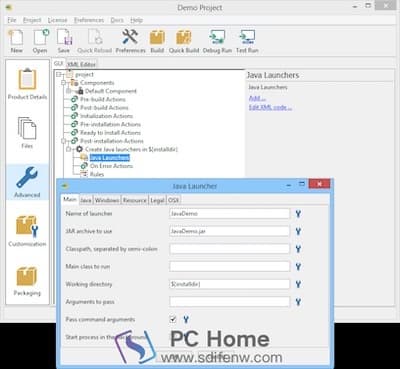Switch to Windows tab in Java Launcher
This screenshot has width=400, height=369.
[x=107, y=200]
